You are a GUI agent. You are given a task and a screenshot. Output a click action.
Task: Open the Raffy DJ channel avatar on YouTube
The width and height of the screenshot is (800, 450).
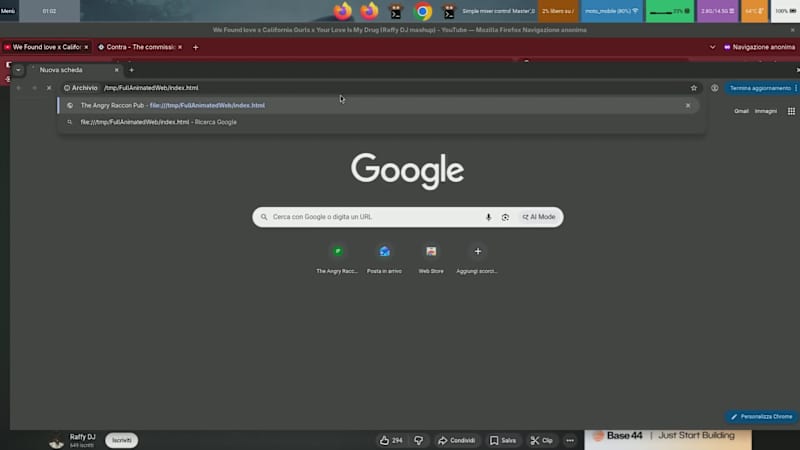point(56,440)
